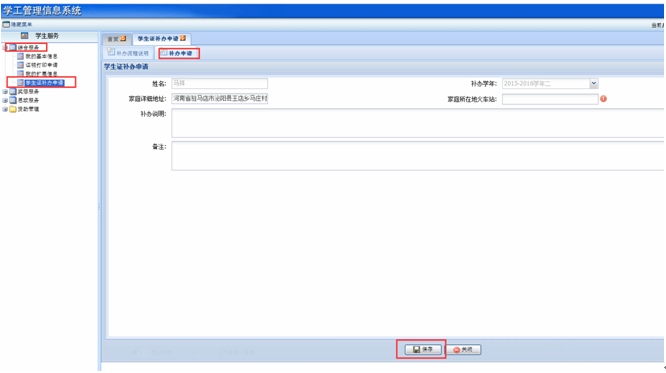Click the red warning icon beside 家庭所在地火车站

(x=603, y=99)
